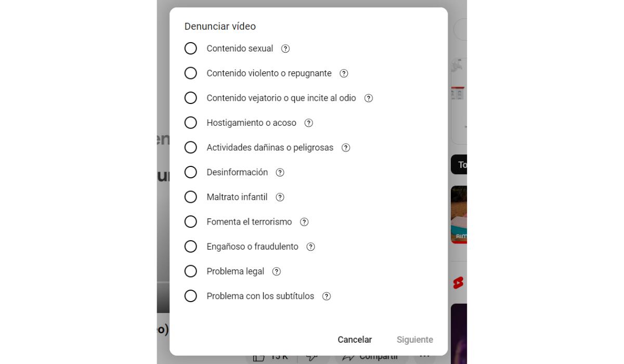Click help icon next to Contenido violento o repugnante
This screenshot has width=624, height=364.
[x=344, y=73]
